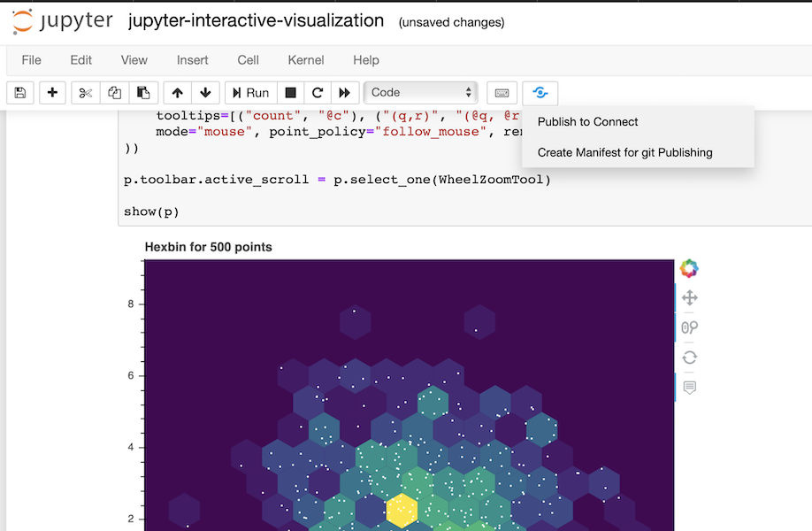
Task: Save the notebook using the save icon
Action: 19,92
